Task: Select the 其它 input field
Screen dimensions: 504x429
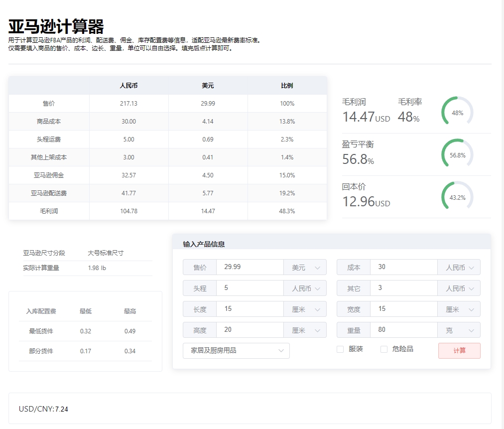Action: 404,288
